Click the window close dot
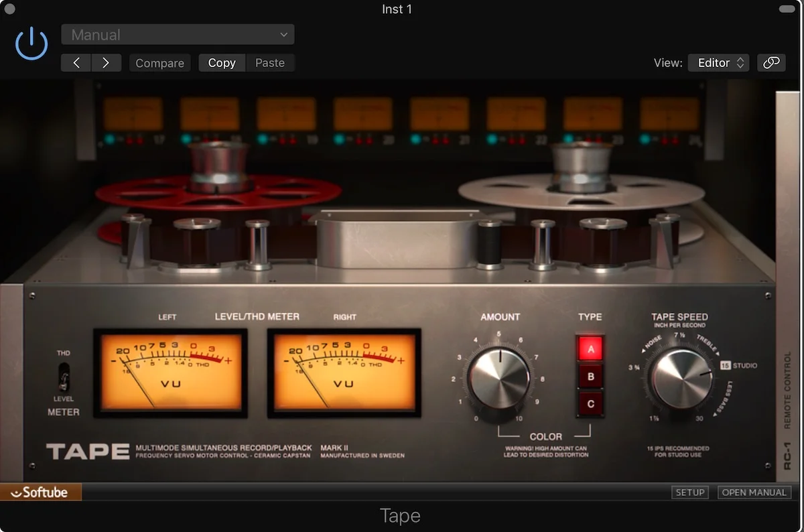 pyautogui.click(x=9, y=9)
